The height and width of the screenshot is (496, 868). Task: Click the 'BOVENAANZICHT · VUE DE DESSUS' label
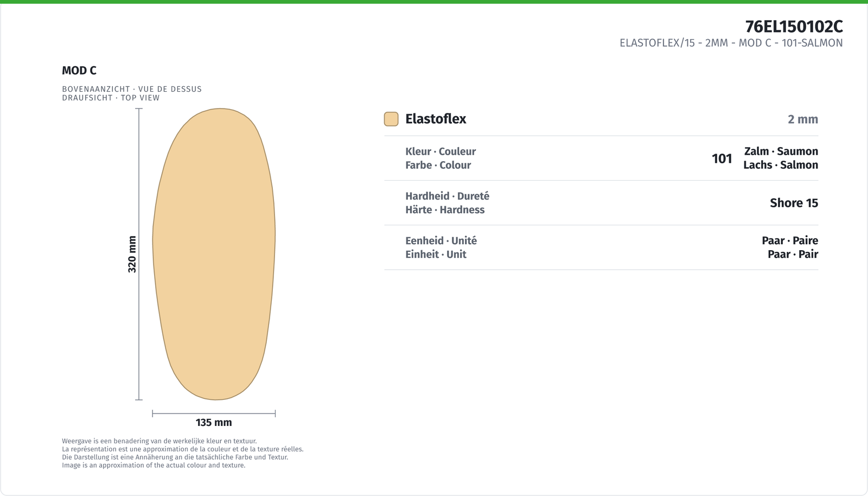tap(132, 89)
